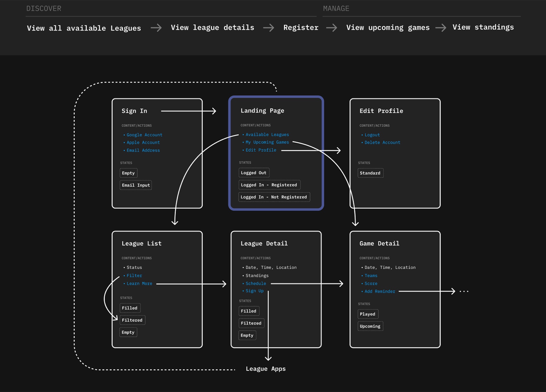546x392 pixels.
Task: Click the 'League Detail' card title
Action: [x=264, y=243]
